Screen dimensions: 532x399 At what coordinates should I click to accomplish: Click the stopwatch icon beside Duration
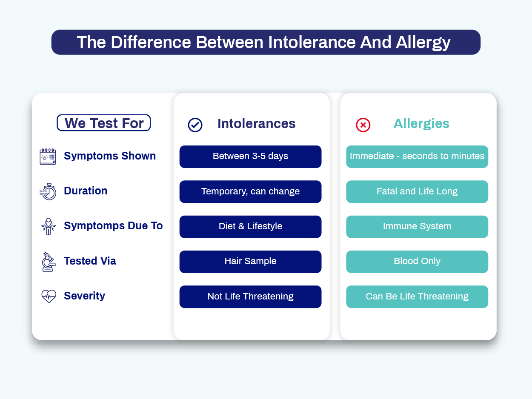48,191
